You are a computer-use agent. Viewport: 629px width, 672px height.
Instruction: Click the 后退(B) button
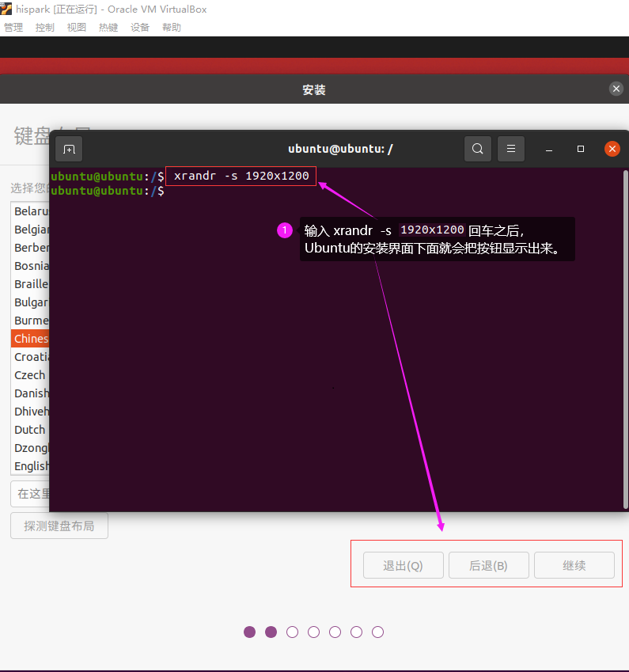(x=488, y=565)
